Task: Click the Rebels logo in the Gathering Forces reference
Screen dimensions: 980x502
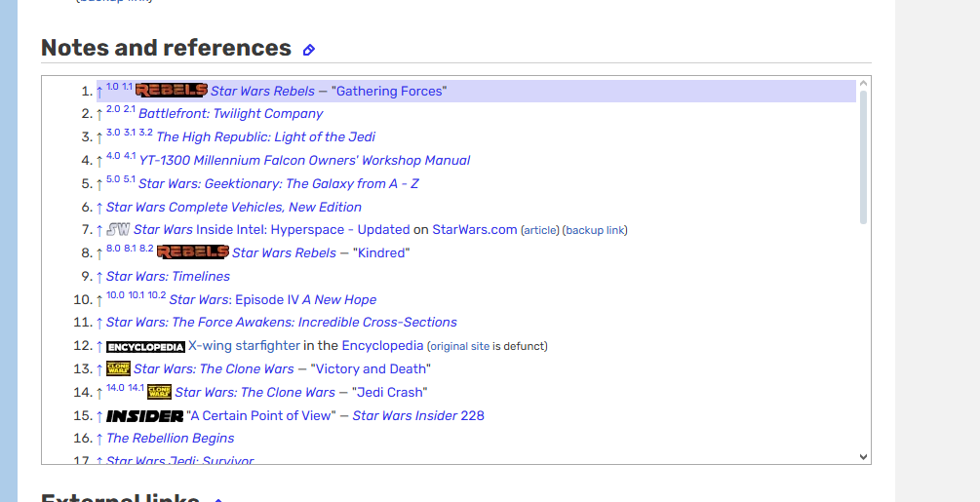Action: tap(172, 91)
